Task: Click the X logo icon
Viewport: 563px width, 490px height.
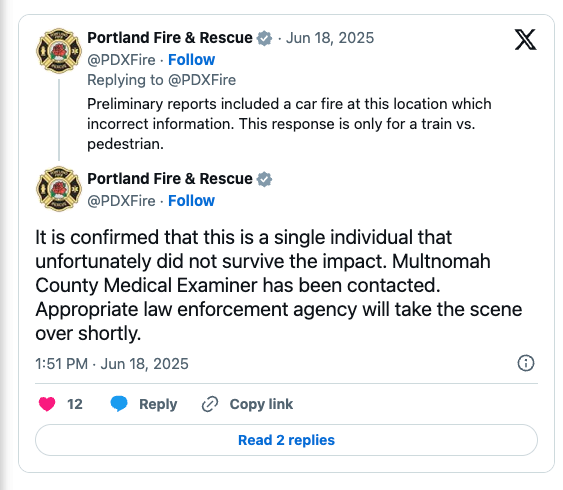Action: click(525, 39)
